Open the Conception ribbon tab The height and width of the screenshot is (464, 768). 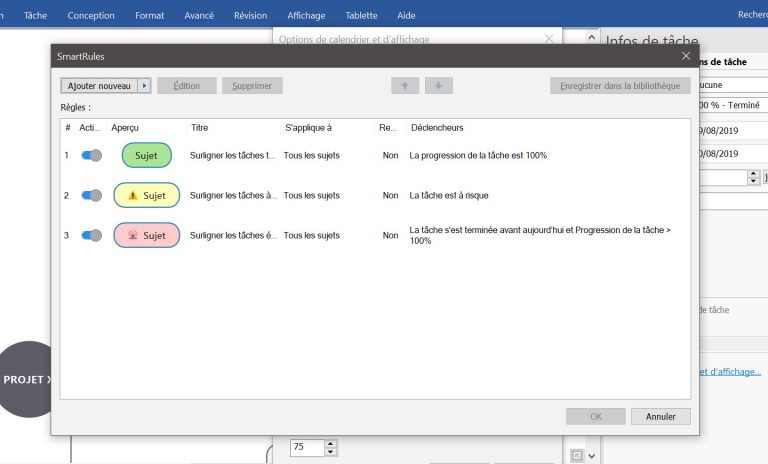[91, 15]
